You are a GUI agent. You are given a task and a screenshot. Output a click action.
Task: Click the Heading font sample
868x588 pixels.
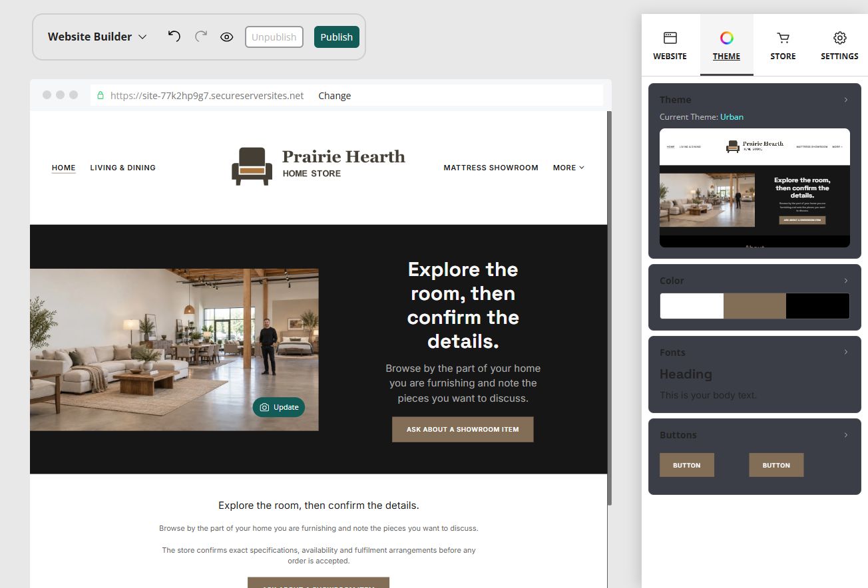click(x=686, y=374)
